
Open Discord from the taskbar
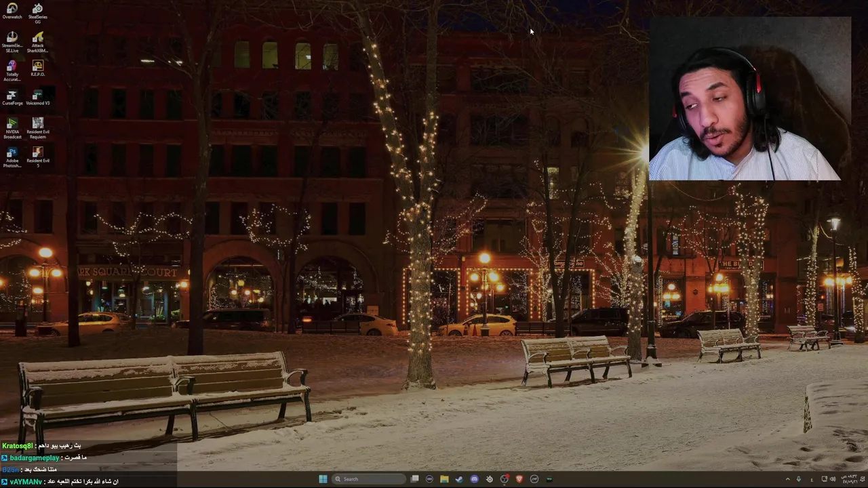[474, 479]
